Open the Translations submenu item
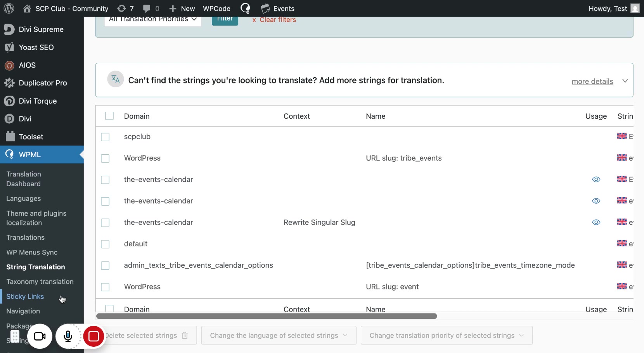The height and width of the screenshot is (353, 644). point(25,237)
